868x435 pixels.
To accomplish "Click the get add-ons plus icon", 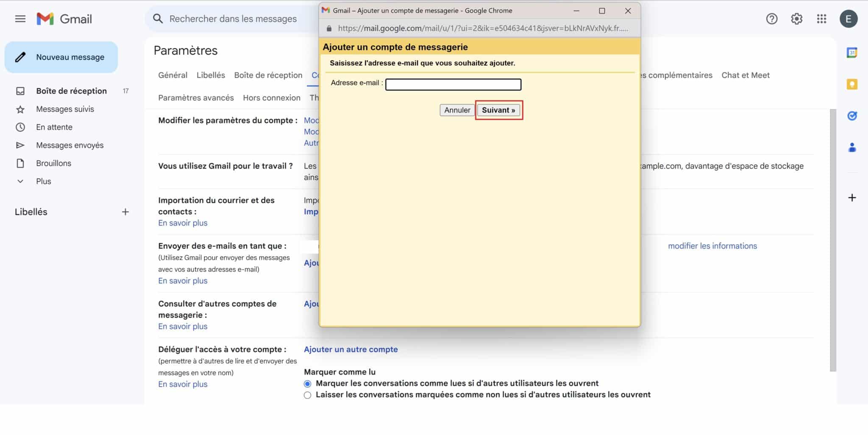I will pos(852,197).
